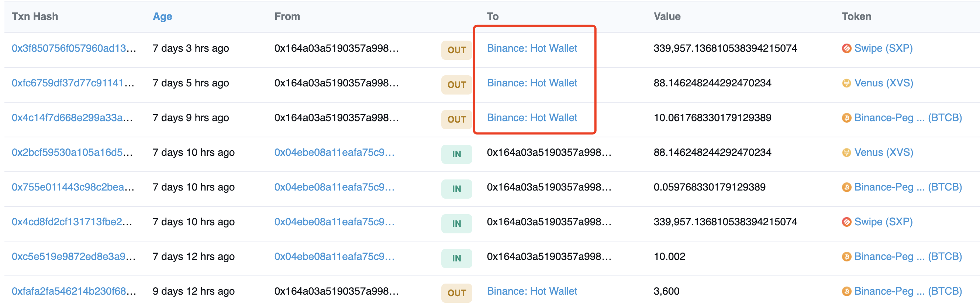Open Binance: Hot Wallet in the SXP 339,957 OUT row
Viewport: 980px width, 305px height.
point(532,48)
